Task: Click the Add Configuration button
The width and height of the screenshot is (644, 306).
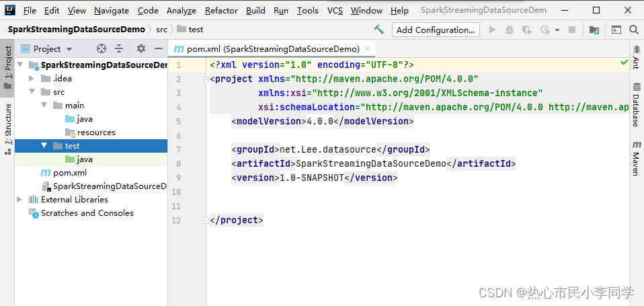Action: (x=436, y=30)
